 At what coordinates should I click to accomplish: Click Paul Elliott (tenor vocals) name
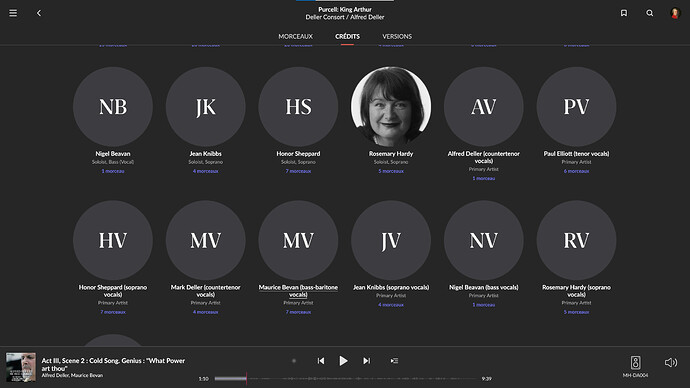(576, 154)
